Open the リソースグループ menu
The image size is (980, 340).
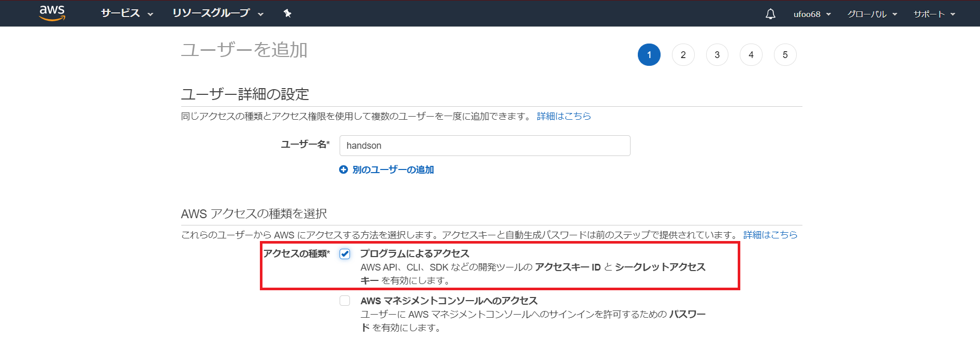[x=218, y=13]
